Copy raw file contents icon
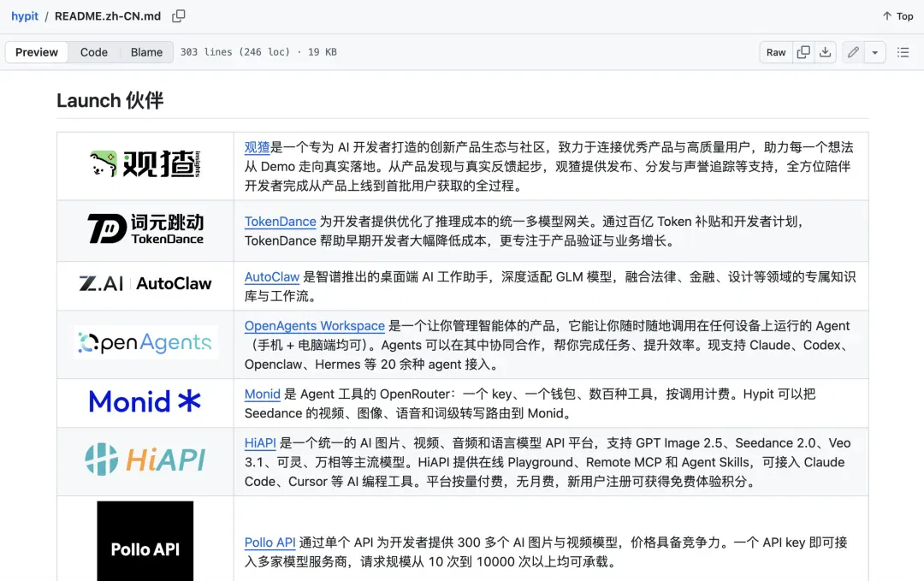 [803, 52]
